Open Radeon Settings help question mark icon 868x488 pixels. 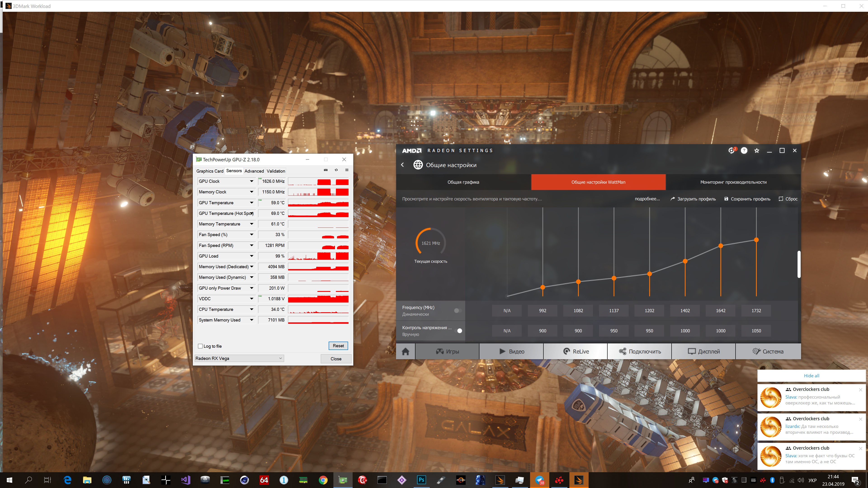point(744,150)
